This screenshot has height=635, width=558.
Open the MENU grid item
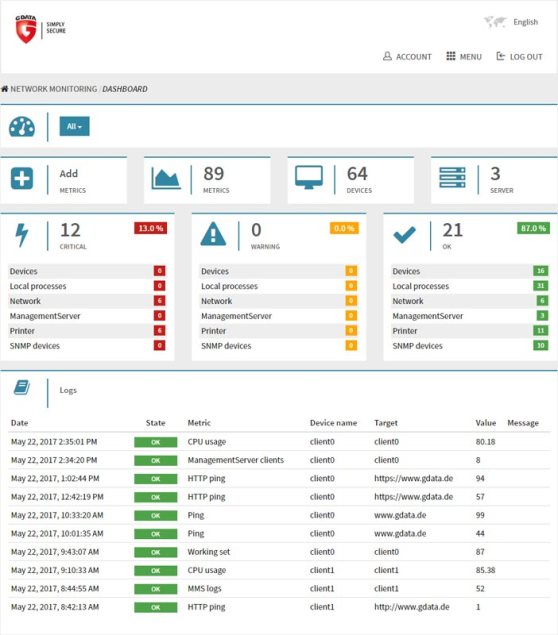click(464, 57)
